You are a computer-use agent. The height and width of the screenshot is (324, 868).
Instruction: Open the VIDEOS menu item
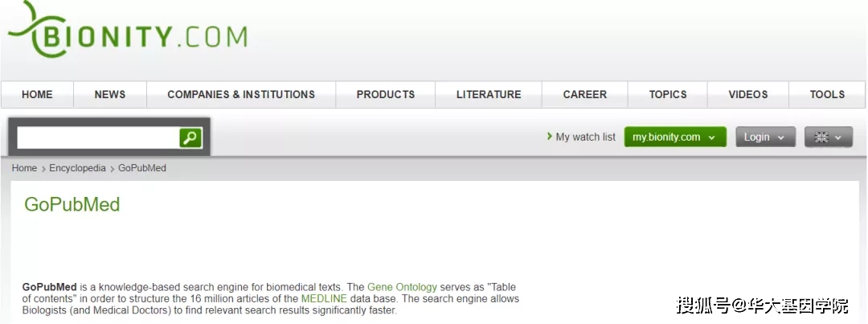(x=748, y=95)
